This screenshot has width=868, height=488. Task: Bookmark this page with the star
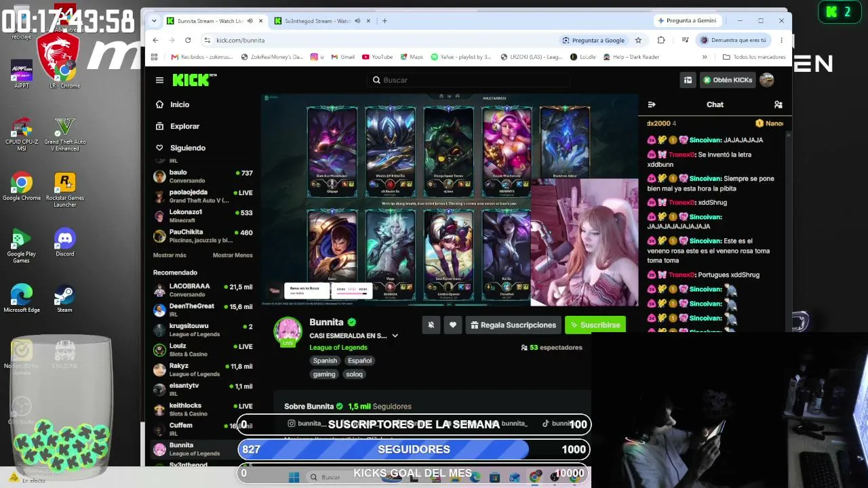click(638, 40)
